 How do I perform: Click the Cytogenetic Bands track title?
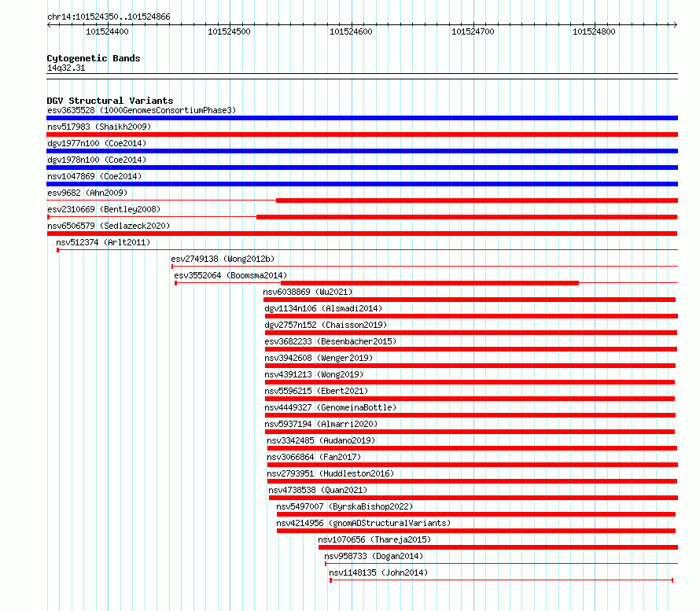coord(94,58)
